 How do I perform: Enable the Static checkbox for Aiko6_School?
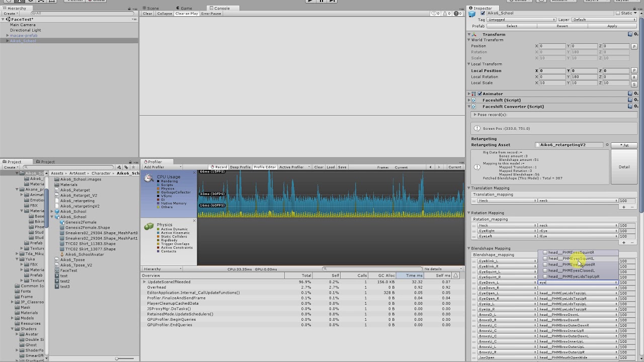pyautogui.click(x=618, y=13)
